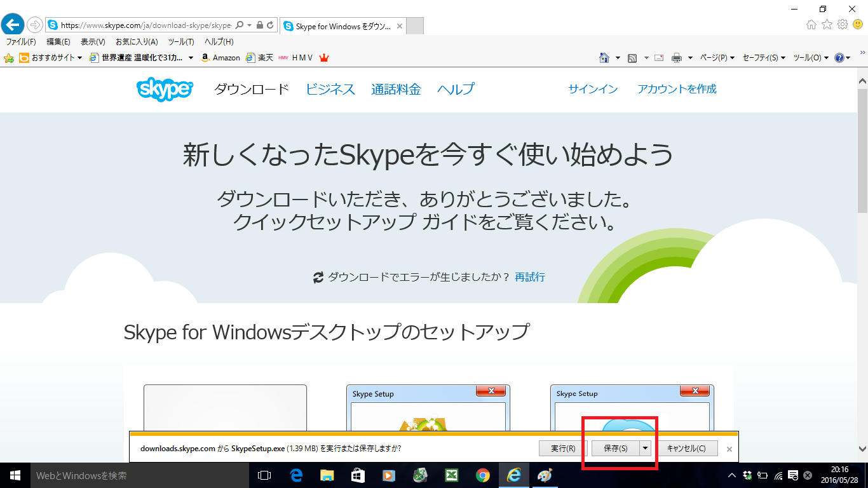Open the ヘルプ(H) menu

coord(219,42)
